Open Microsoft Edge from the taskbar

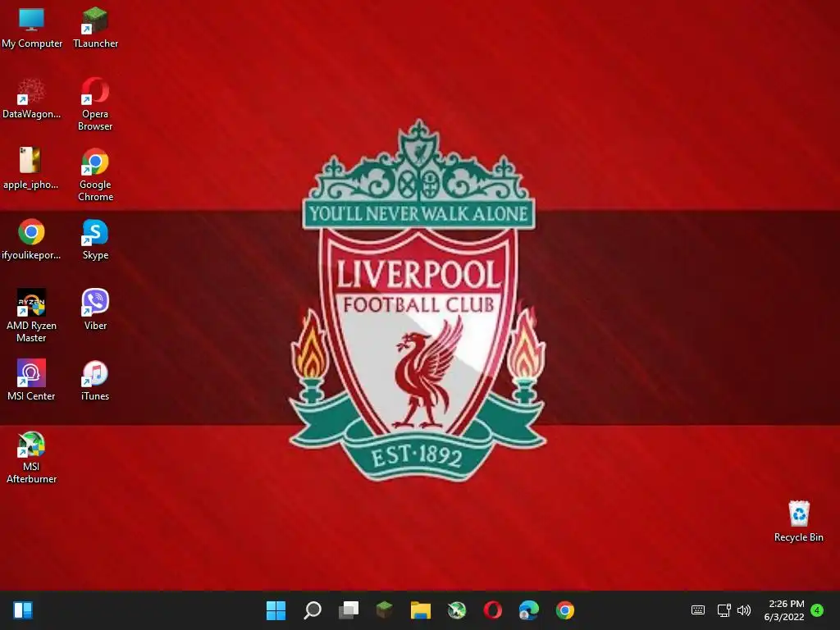[529, 610]
